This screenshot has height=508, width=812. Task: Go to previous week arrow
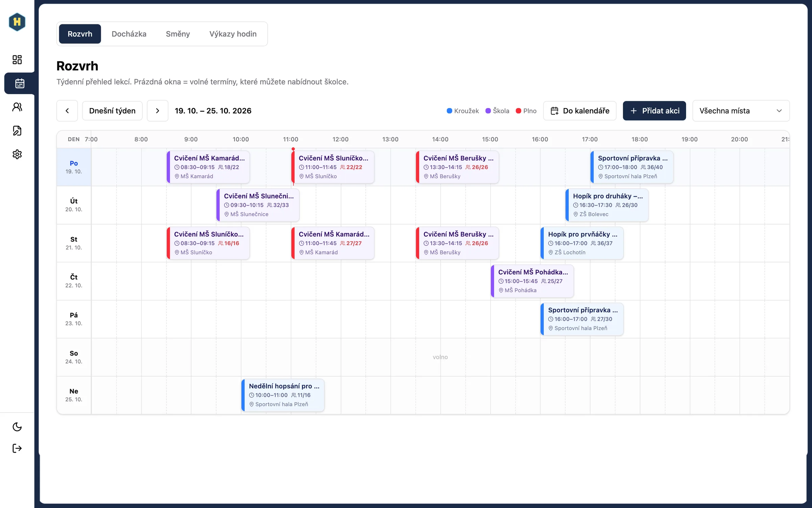point(67,111)
